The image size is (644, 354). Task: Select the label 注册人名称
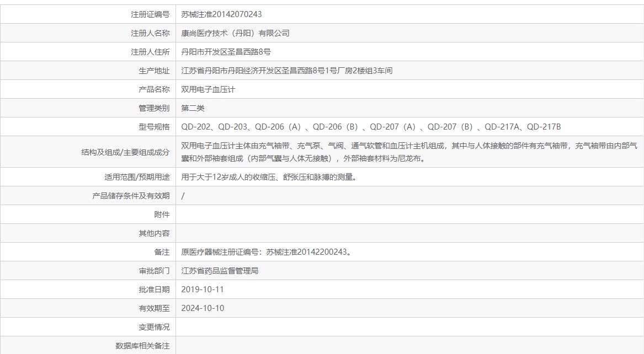click(x=150, y=33)
